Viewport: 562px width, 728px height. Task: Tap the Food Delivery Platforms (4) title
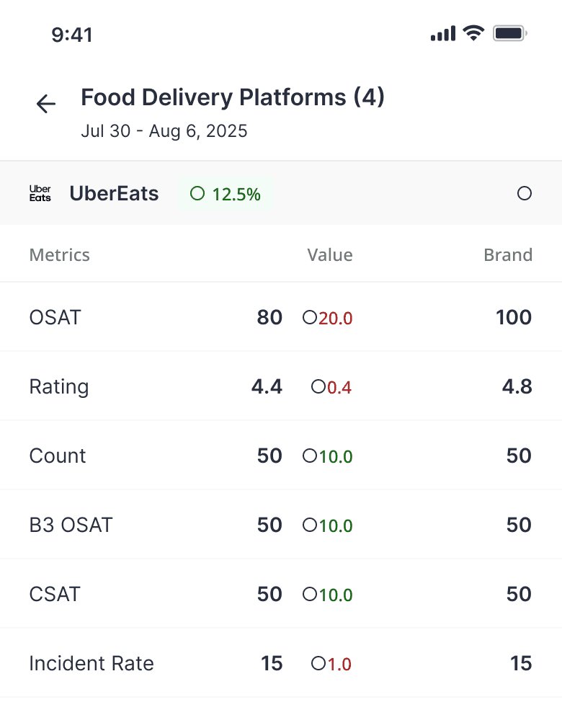pos(233,97)
